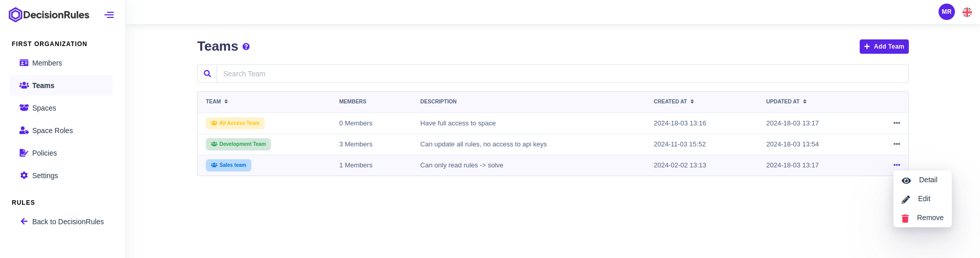Focus the Search Team input field
Screen dimensions: 980x258
click(562, 74)
